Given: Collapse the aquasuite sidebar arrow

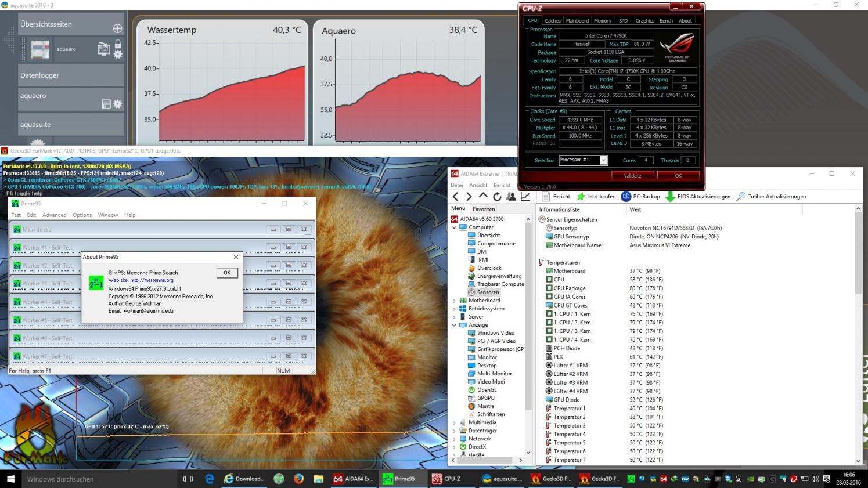Looking at the screenshot, I should pos(9,40).
